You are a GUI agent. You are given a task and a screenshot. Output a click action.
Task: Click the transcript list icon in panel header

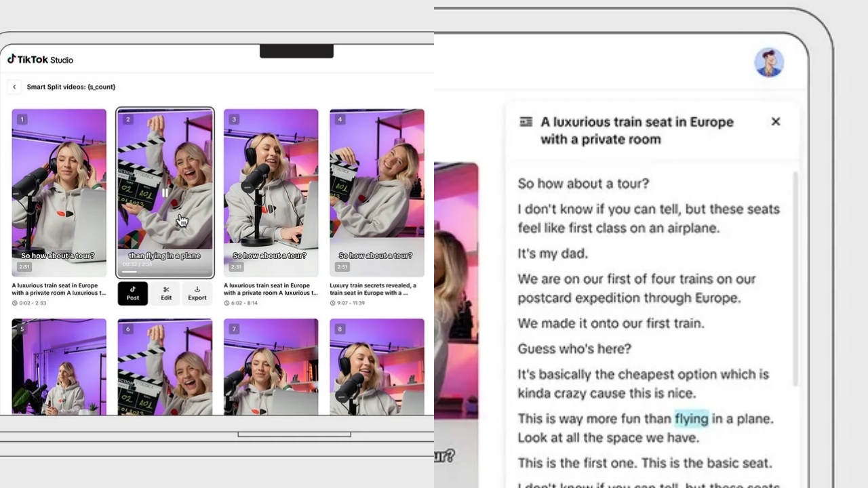[526, 121]
